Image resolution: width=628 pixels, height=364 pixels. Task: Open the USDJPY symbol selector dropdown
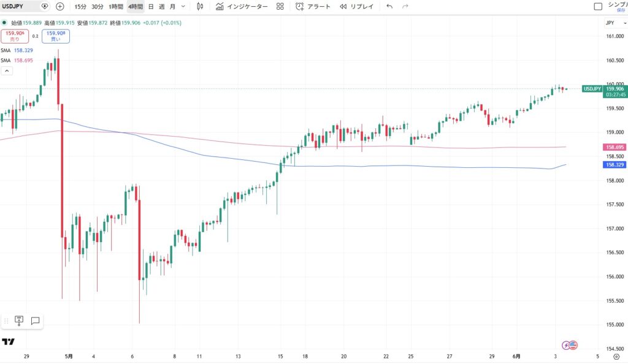coord(44,6)
